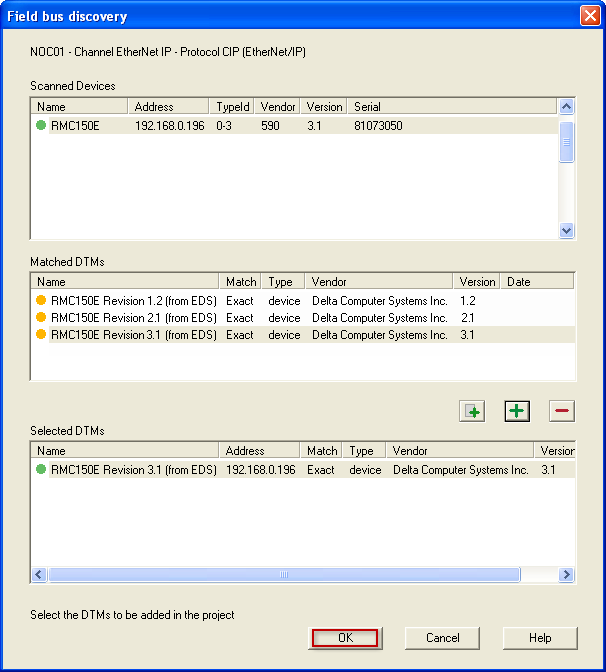The image size is (606, 672).
Task: Click Delta Computer Systems Inc. in 1.2 row
Action: click(x=379, y=301)
